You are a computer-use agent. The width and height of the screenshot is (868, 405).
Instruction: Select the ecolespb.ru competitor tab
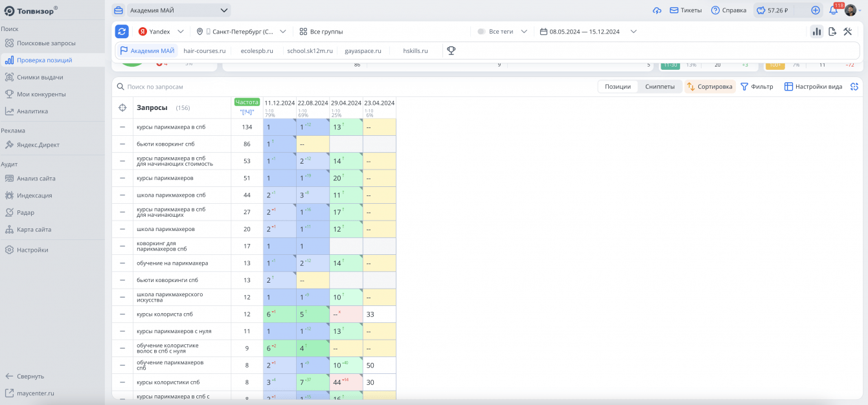[x=257, y=50]
